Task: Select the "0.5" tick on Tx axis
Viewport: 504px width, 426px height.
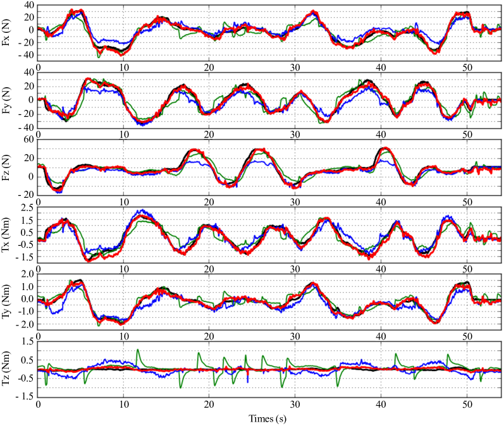Action: [x=27, y=232]
